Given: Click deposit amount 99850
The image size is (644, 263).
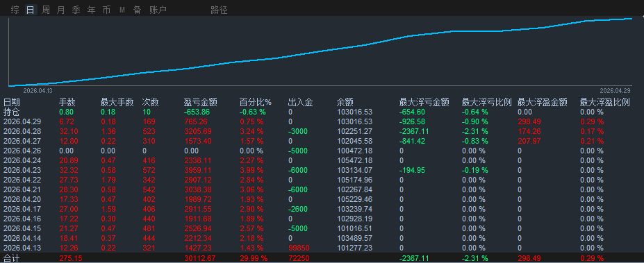Looking at the screenshot, I should coord(299,248).
